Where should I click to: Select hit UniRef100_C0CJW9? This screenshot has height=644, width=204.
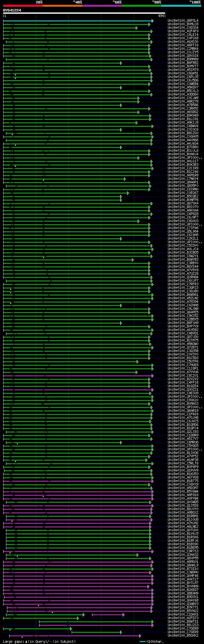pyautogui.click(x=183, y=98)
